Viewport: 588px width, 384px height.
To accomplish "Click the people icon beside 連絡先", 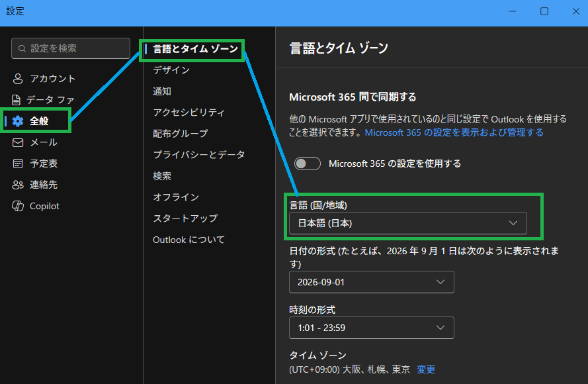I will pos(18,185).
